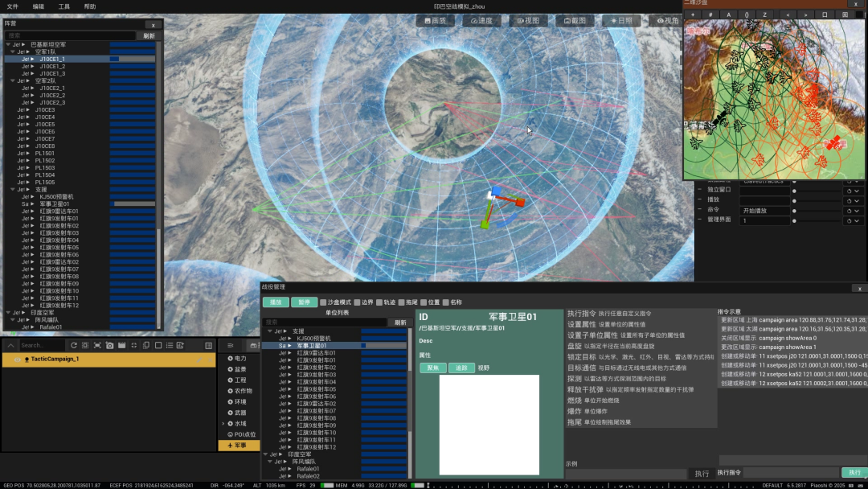Enable the 名称 checkbox
This screenshot has width=868, height=489.
point(445,302)
